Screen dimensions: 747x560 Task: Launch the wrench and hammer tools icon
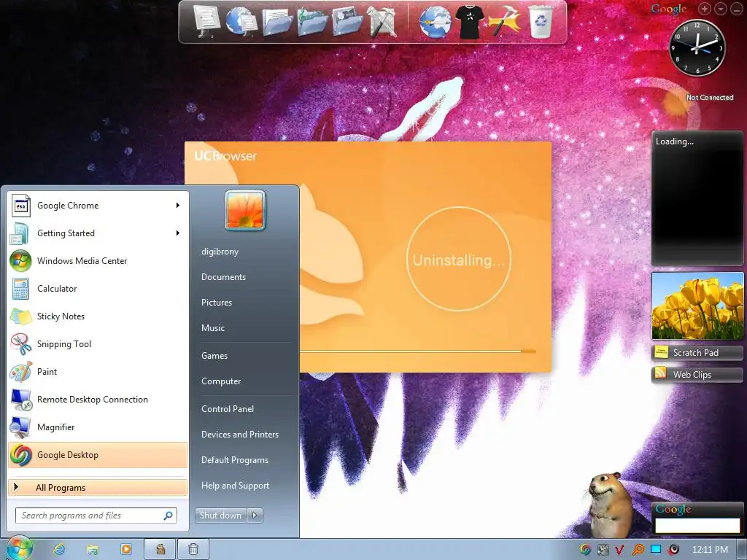pyautogui.click(x=382, y=22)
